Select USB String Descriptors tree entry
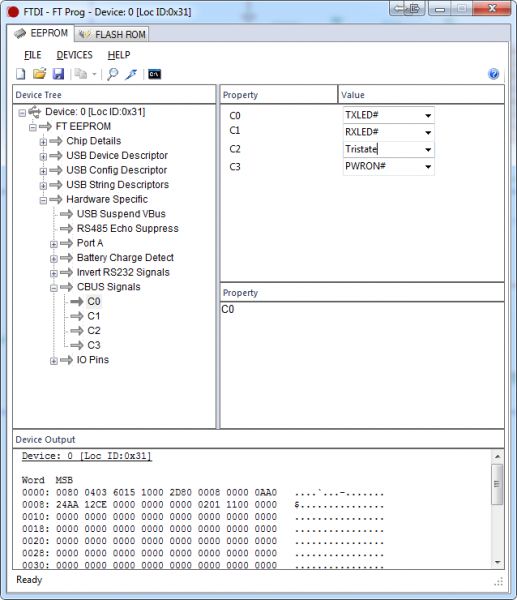Image resolution: width=517 pixels, height=600 pixels. (x=117, y=184)
